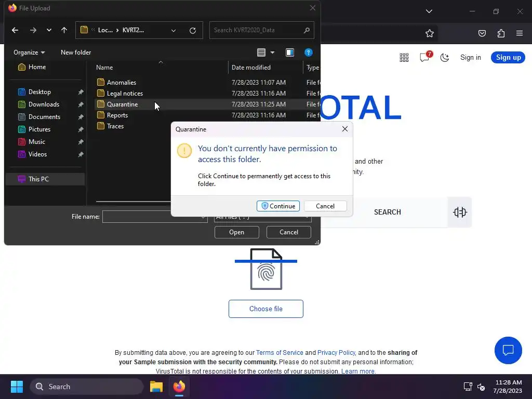Open recent locations dropdown arrow
532x399 pixels.
(x=49, y=30)
